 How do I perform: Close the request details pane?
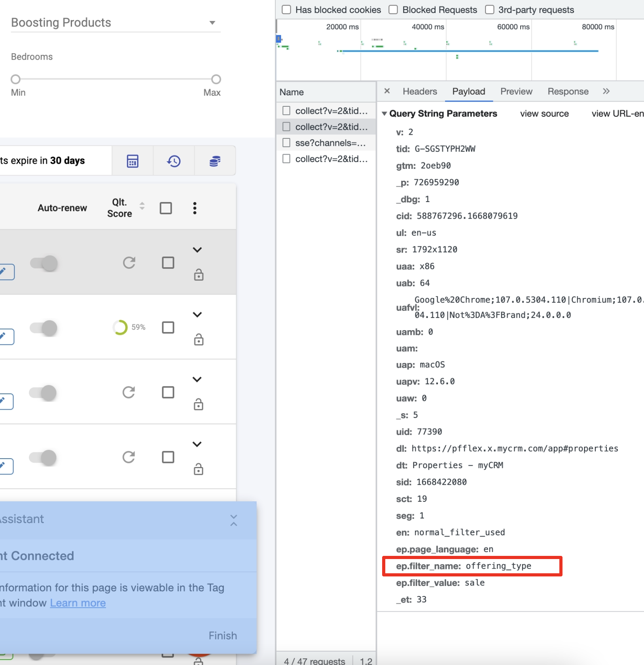pos(387,91)
